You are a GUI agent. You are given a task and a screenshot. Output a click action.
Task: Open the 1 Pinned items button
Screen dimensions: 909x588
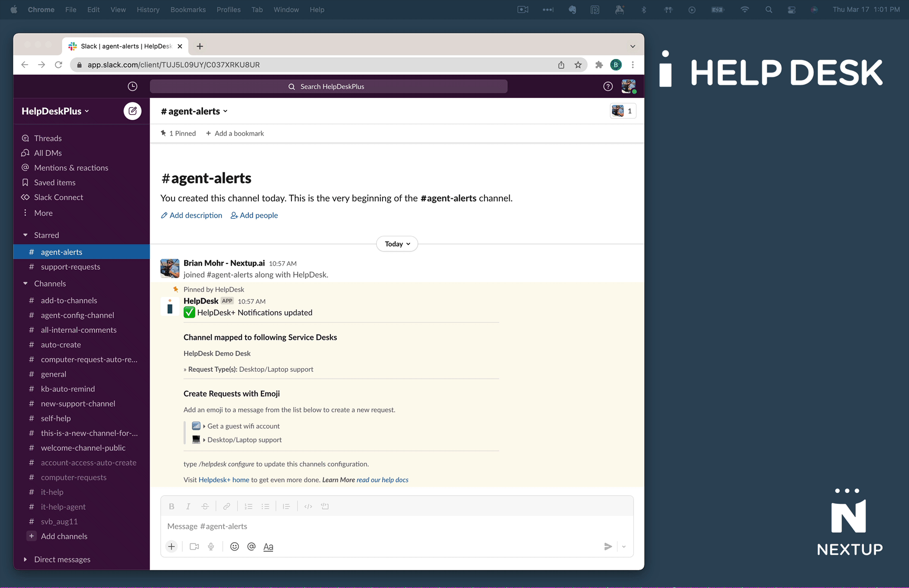[x=178, y=134]
